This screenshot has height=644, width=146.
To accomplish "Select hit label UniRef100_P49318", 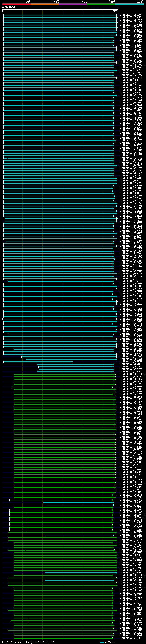I will tap(131, 70).
